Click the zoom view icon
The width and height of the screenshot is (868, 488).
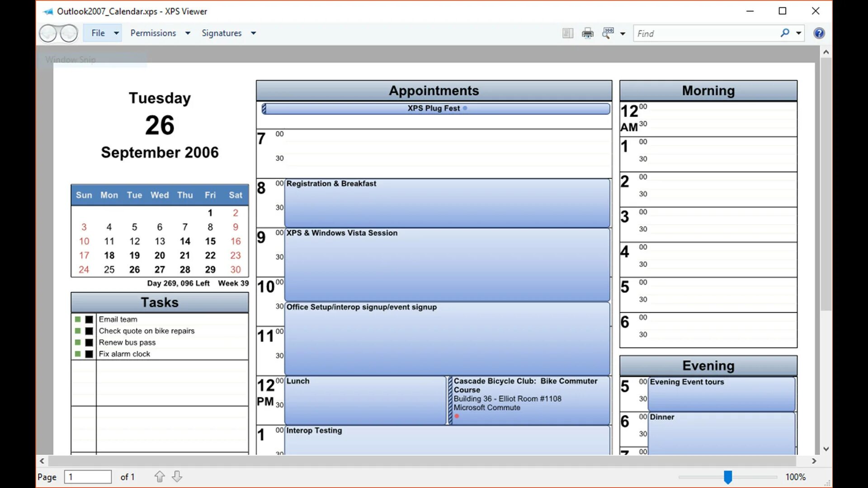click(x=608, y=33)
